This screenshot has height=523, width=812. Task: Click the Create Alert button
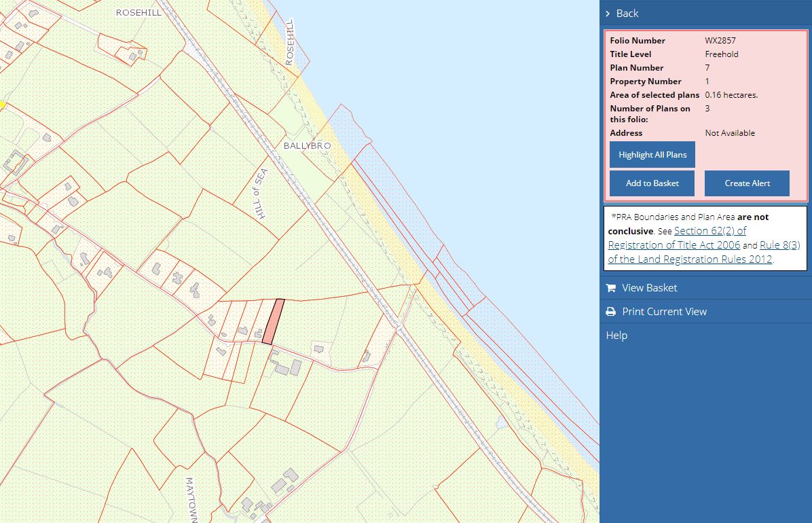(x=747, y=183)
